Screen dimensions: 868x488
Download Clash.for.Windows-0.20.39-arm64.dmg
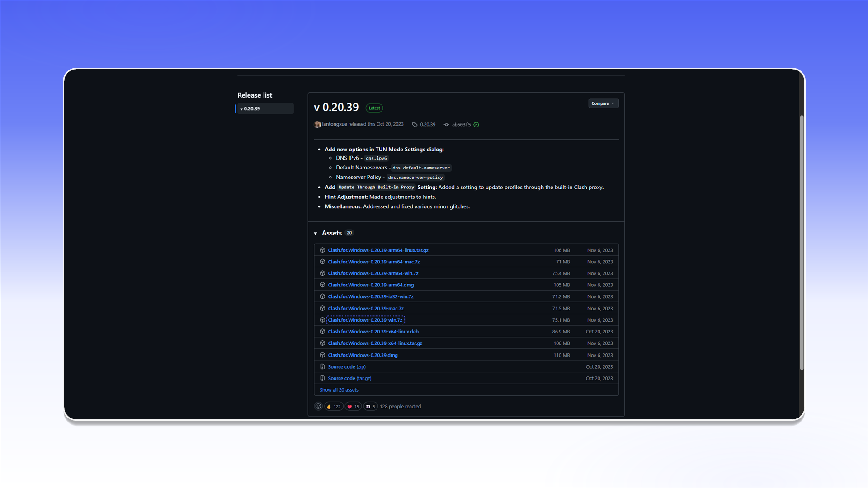coord(371,285)
